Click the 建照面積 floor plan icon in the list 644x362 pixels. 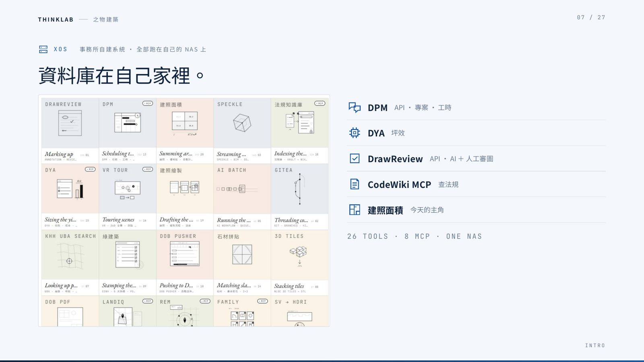coord(355,210)
